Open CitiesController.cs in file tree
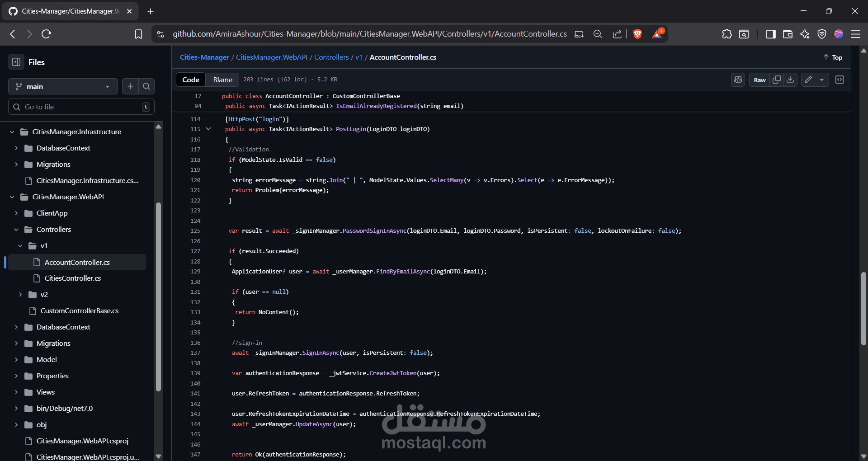 pyautogui.click(x=73, y=278)
